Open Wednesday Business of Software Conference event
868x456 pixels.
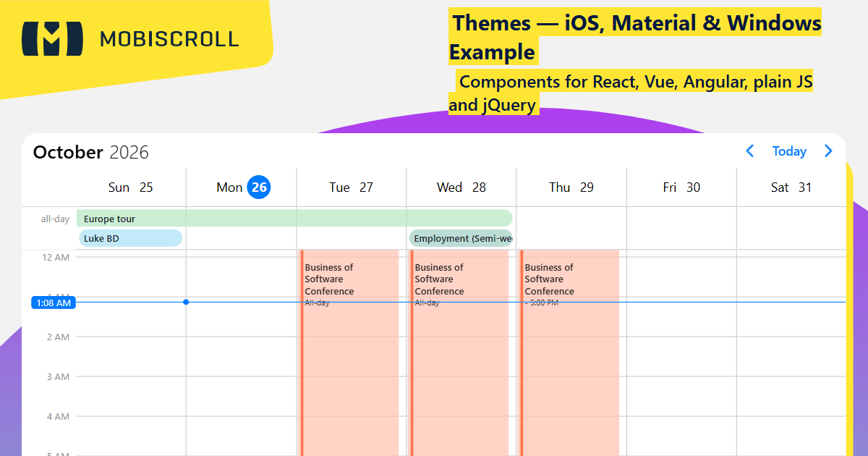coord(459,352)
